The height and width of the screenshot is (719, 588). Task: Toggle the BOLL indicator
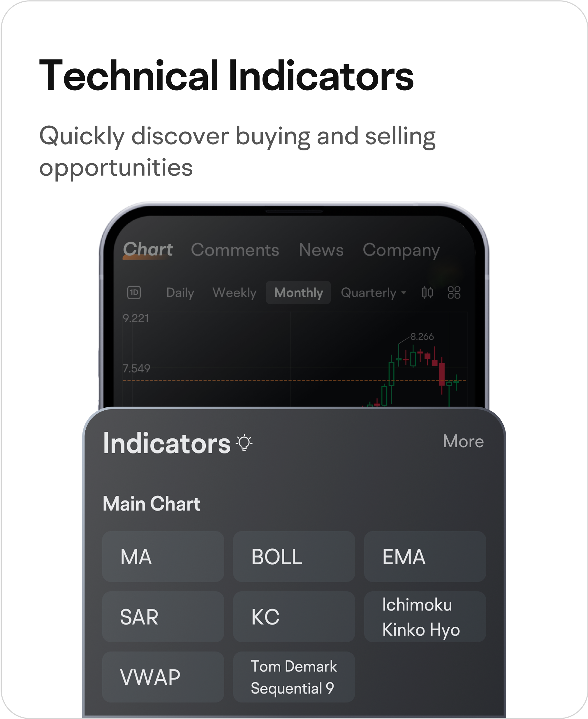294,557
